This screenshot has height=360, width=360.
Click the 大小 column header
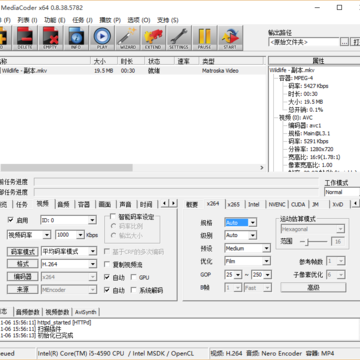coord(104,61)
